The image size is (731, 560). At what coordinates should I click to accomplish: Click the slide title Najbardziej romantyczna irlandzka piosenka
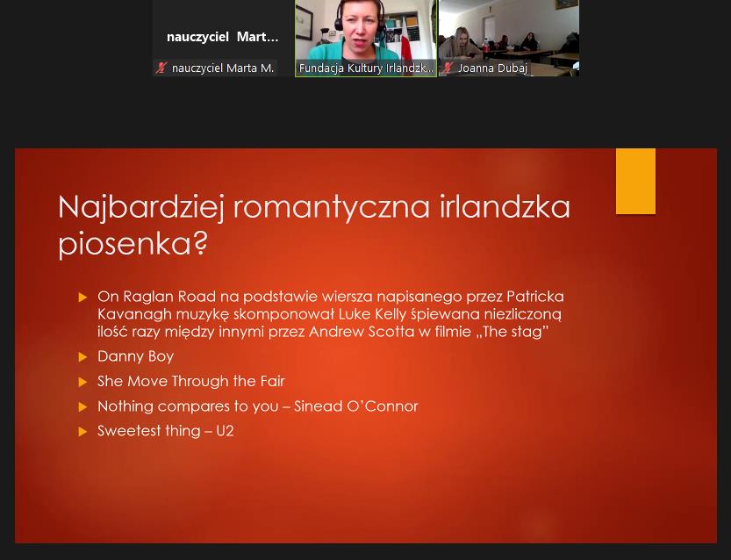pyautogui.click(x=313, y=226)
